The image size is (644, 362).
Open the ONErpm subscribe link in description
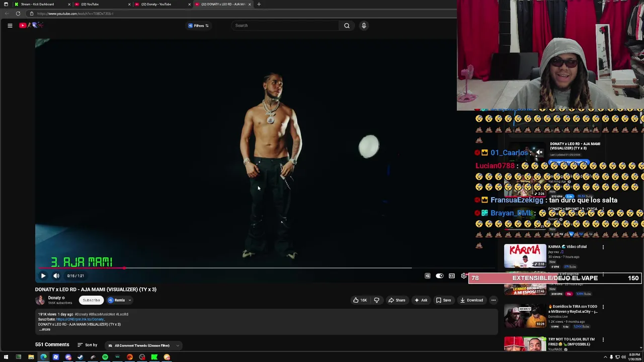(79, 319)
